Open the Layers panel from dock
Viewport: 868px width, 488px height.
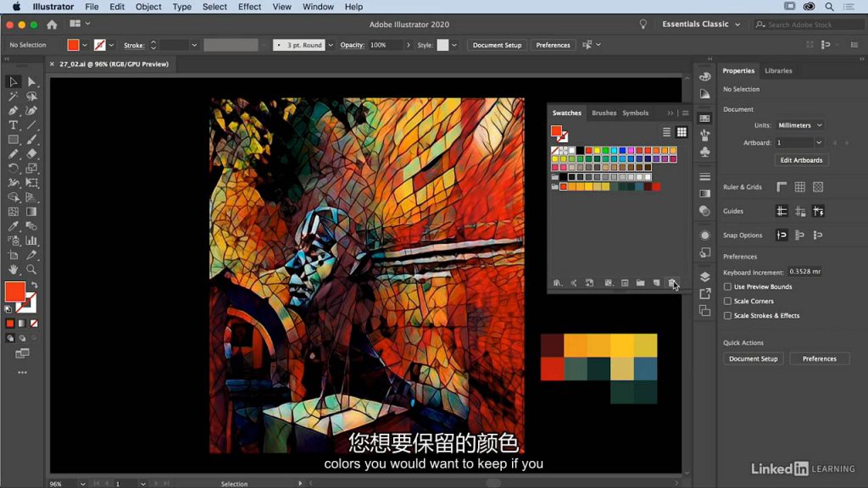[x=704, y=277]
